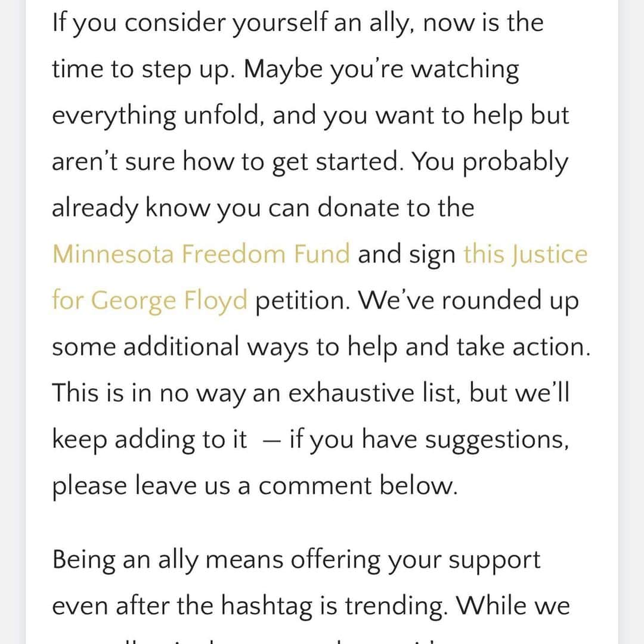Click "While we" after trending sentence
This screenshot has height=644, width=644.
pyautogui.click(x=513, y=606)
